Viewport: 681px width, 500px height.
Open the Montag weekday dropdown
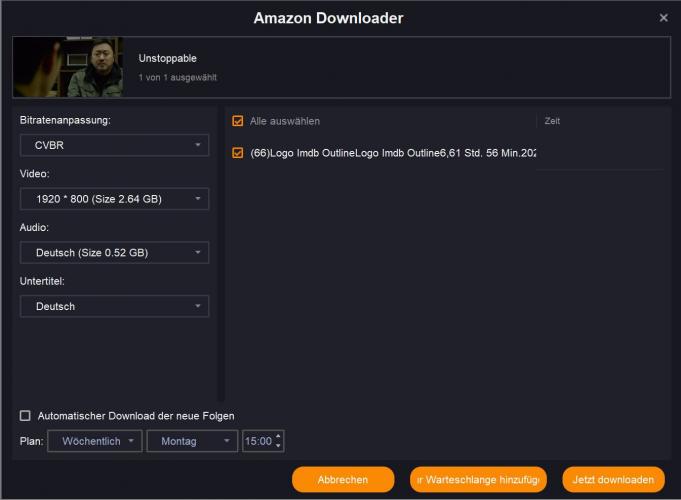click(x=192, y=441)
